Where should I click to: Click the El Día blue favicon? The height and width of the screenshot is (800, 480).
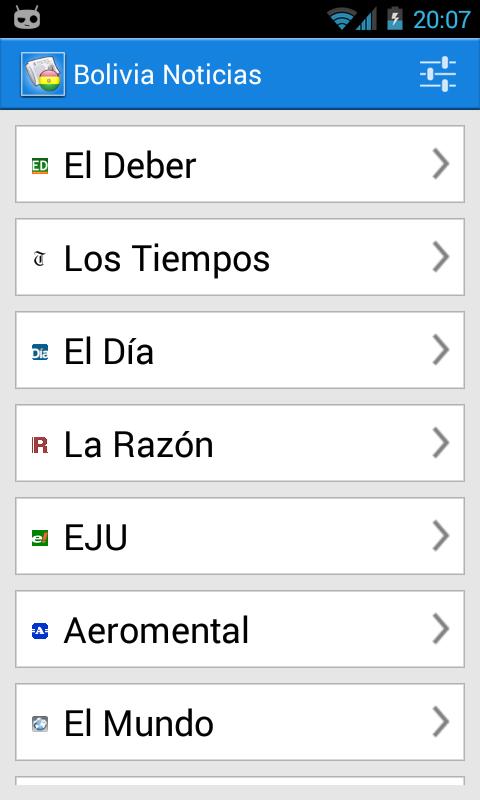[40, 352]
